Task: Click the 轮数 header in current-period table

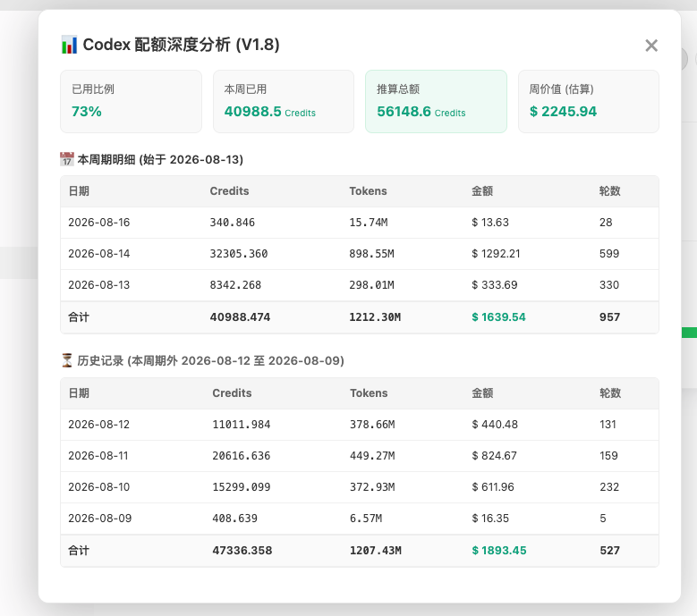Action: coord(609,191)
